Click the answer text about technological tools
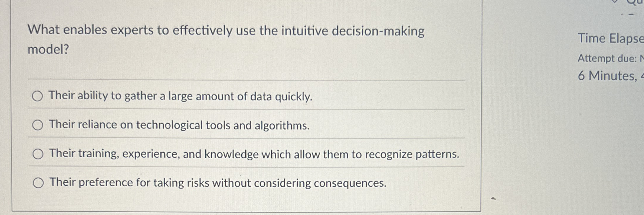The image size is (644, 215). [x=178, y=125]
